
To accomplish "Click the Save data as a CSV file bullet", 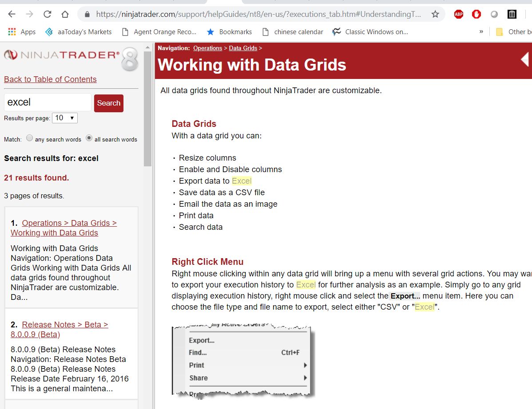I will pyautogui.click(x=222, y=193).
